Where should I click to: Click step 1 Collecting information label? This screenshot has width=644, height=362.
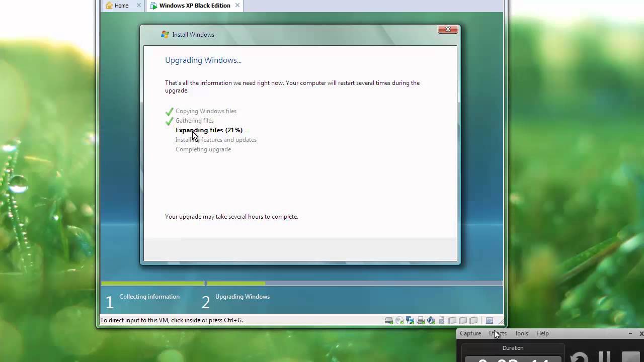pyautogui.click(x=149, y=297)
